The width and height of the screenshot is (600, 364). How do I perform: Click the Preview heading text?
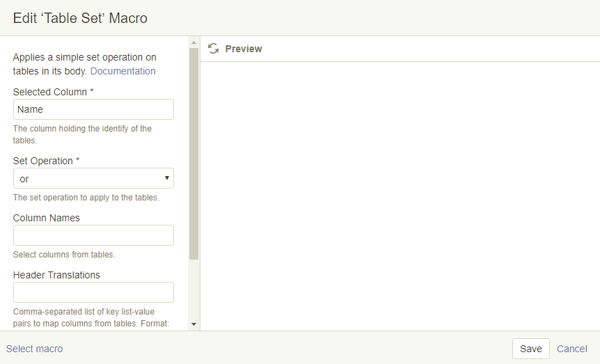click(x=244, y=49)
